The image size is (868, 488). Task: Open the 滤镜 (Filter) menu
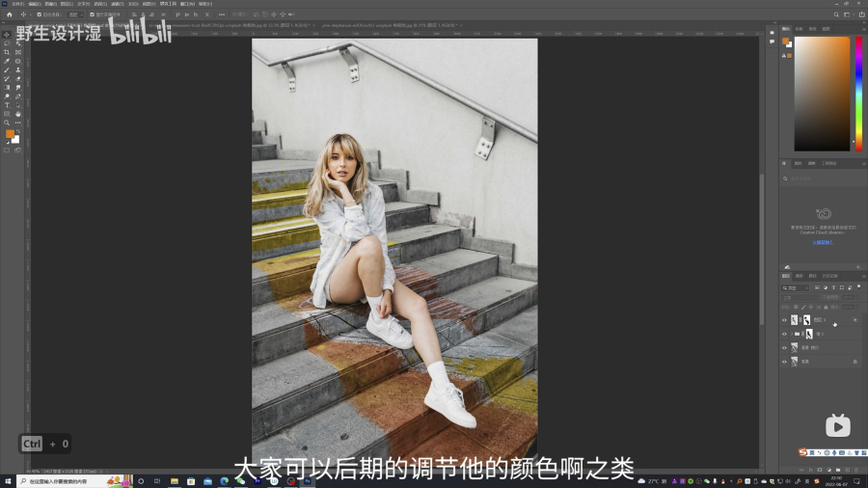pos(117,4)
